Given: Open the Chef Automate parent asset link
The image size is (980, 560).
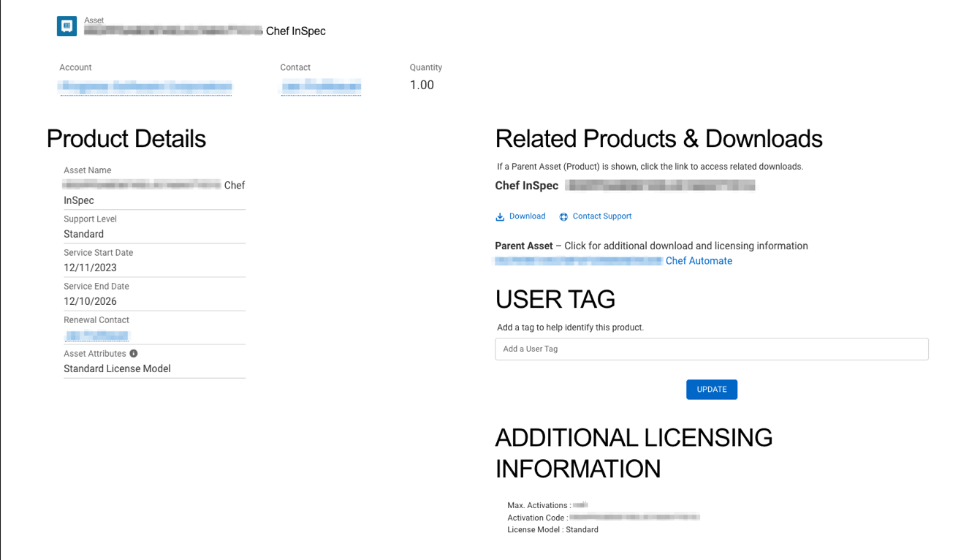Looking at the screenshot, I should tap(698, 261).
